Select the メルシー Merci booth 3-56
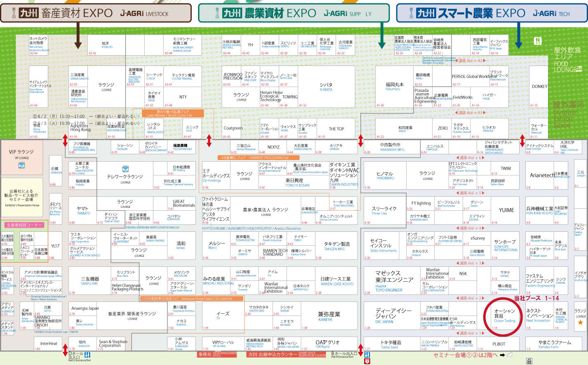This screenshot has height=365, width=588. coord(216,246)
